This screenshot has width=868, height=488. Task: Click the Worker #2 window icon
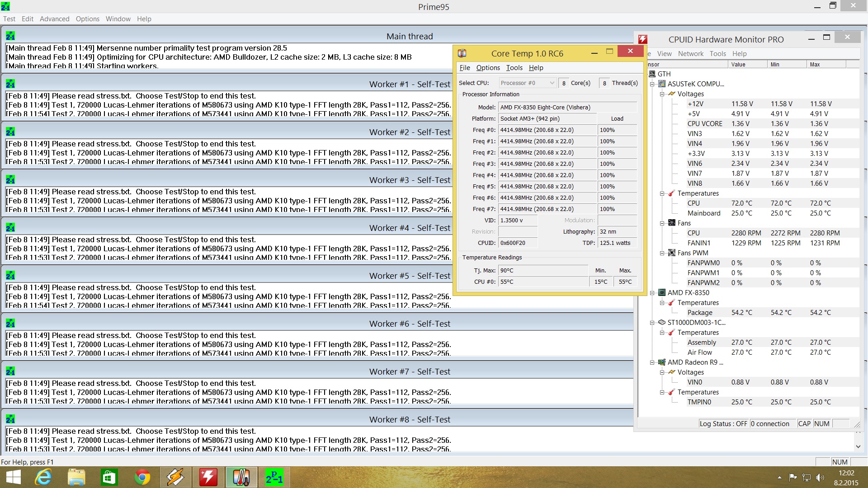coord(10,131)
